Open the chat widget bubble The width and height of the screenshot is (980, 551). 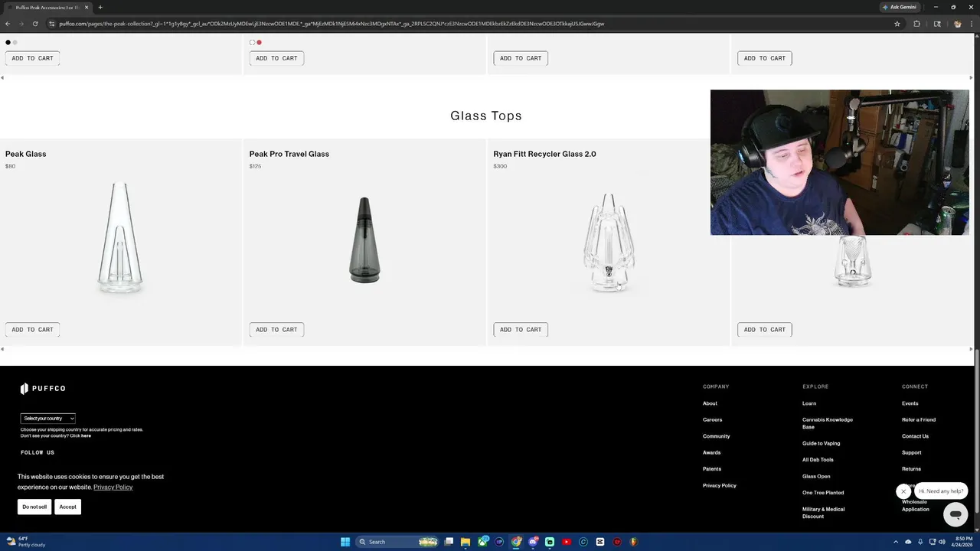point(955,514)
